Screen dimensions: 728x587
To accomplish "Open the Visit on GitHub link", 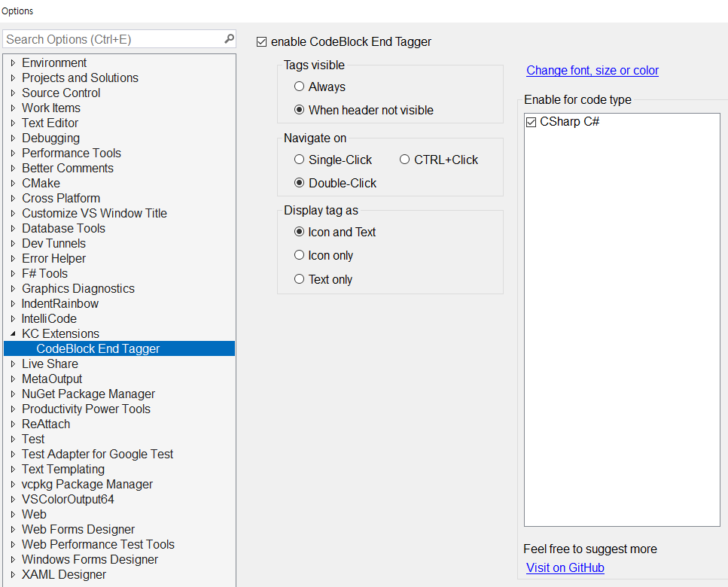I will pyautogui.click(x=565, y=568).
